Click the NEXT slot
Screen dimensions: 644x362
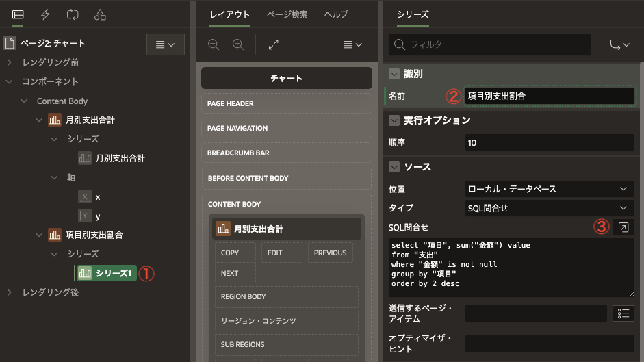coord(235,273)
